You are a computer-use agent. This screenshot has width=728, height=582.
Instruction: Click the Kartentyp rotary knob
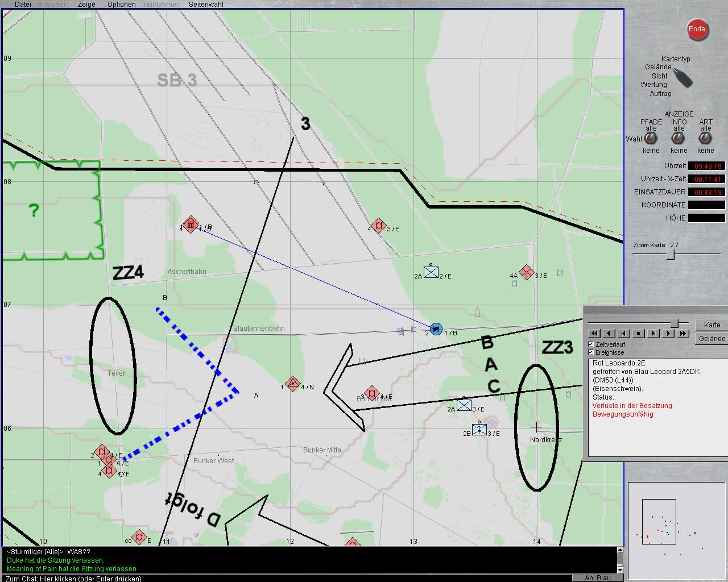coord(682,77)
